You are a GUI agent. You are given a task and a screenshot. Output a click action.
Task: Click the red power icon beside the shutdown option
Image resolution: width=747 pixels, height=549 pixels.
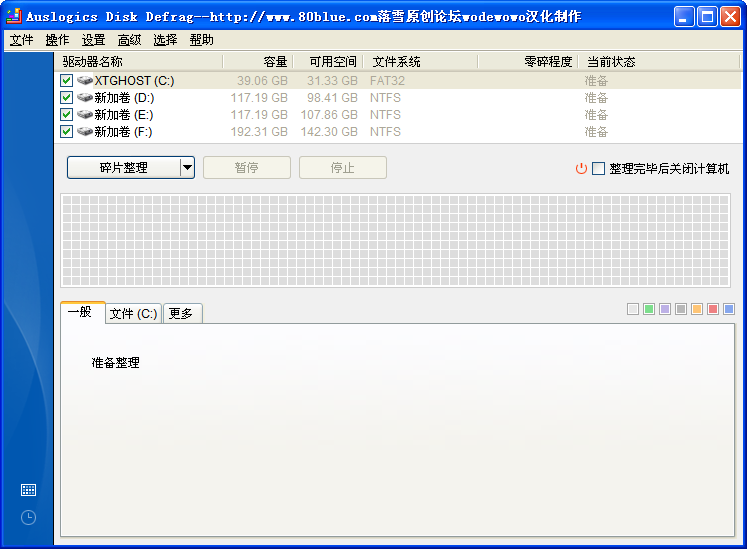[x=581, y=168]
